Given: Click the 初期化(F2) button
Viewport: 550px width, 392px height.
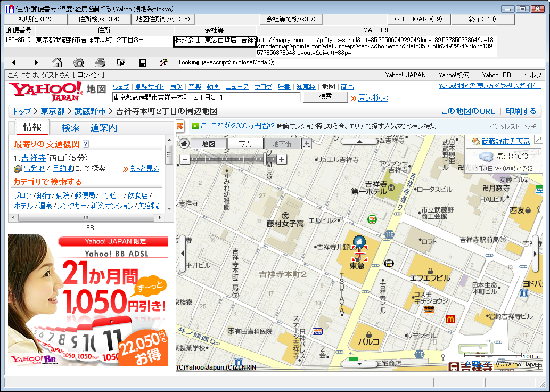Looking at the screenshot, I should pos(35,19).
